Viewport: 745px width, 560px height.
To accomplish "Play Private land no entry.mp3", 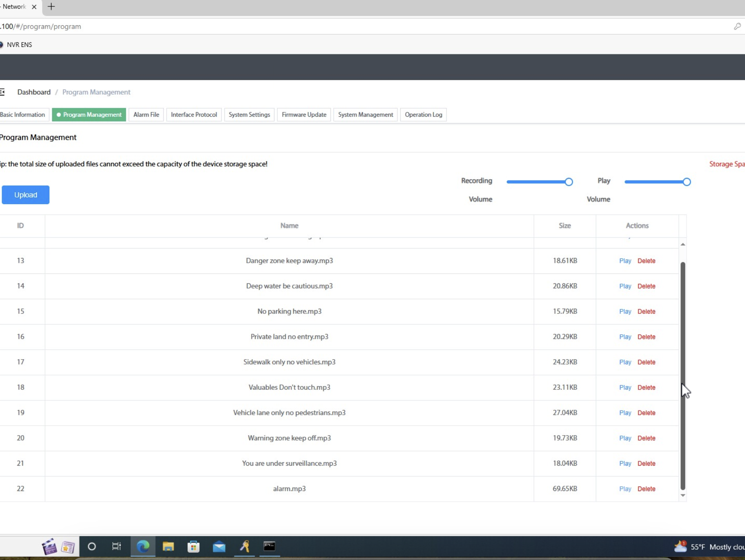I will 625,337.
